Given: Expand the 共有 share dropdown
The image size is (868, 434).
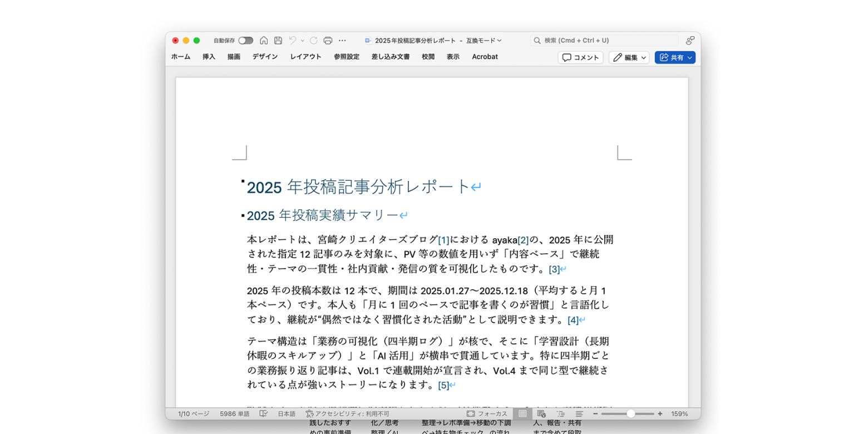Looking at the screenshot, I should (690, 57).
